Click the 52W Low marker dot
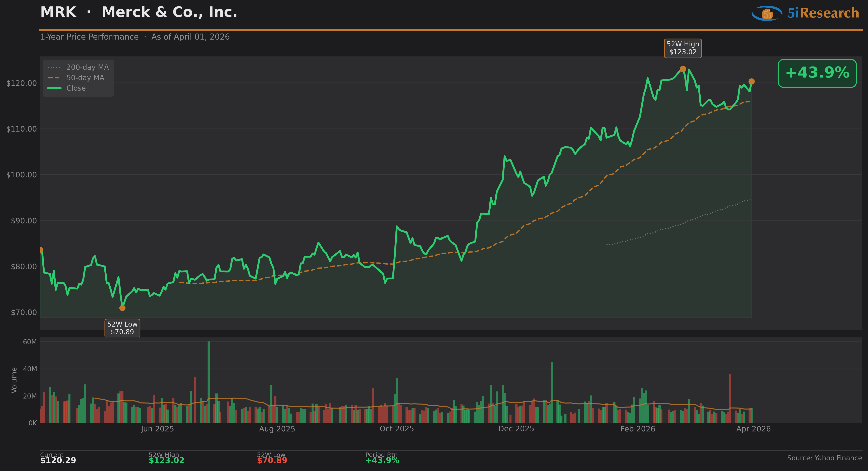 [x=122, y=308]
